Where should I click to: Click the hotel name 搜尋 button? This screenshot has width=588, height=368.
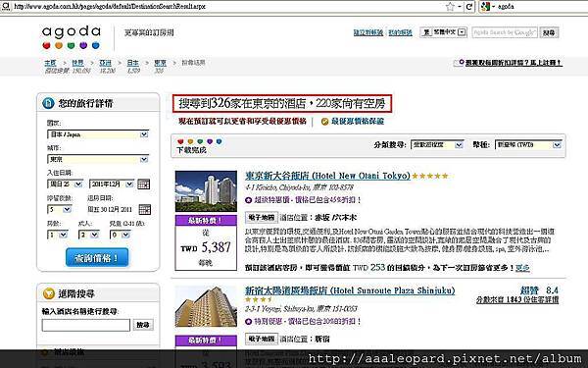143,325
